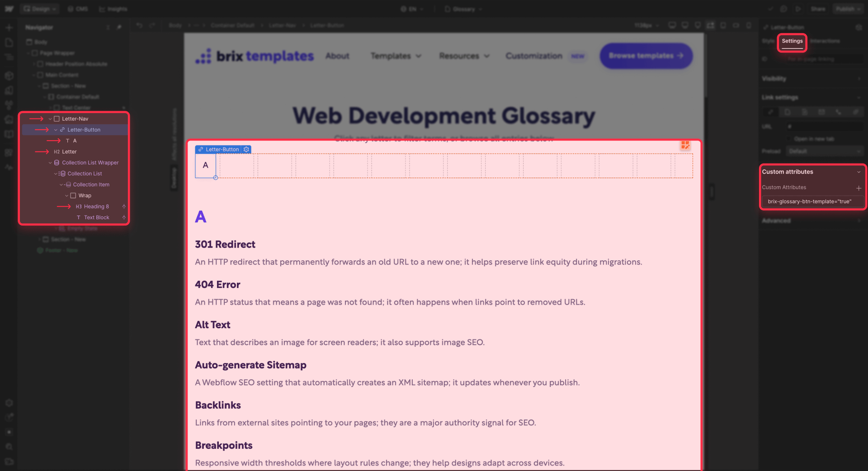Add a custom attribute with plus
This screenshot has height=471, width=868.
(x=859, y=188)
